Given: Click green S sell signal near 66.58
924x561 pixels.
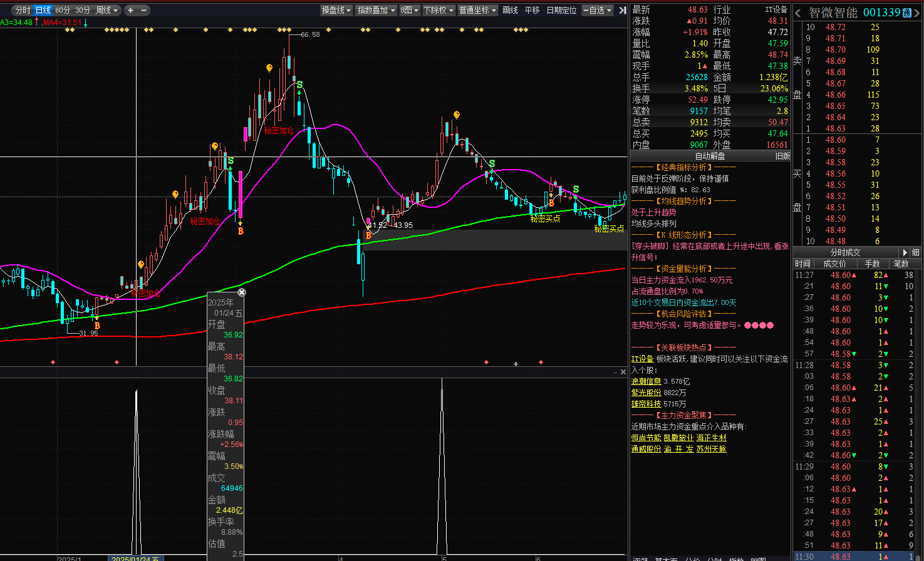Looking at the screenshot, I should 299,85.
